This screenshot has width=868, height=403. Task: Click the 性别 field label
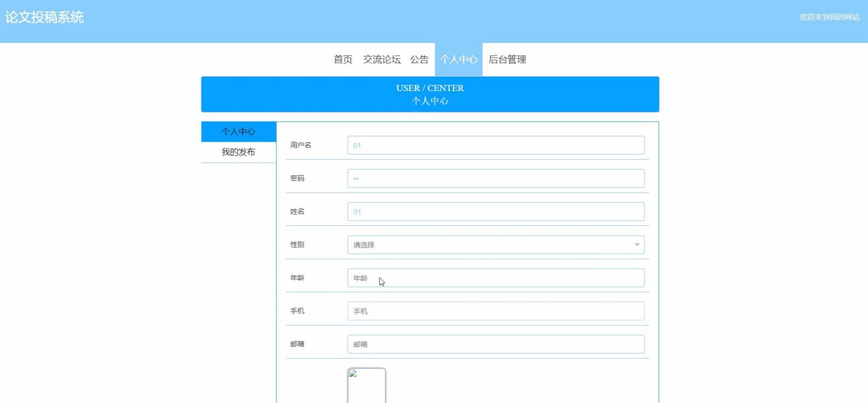(x=297, y=244)
